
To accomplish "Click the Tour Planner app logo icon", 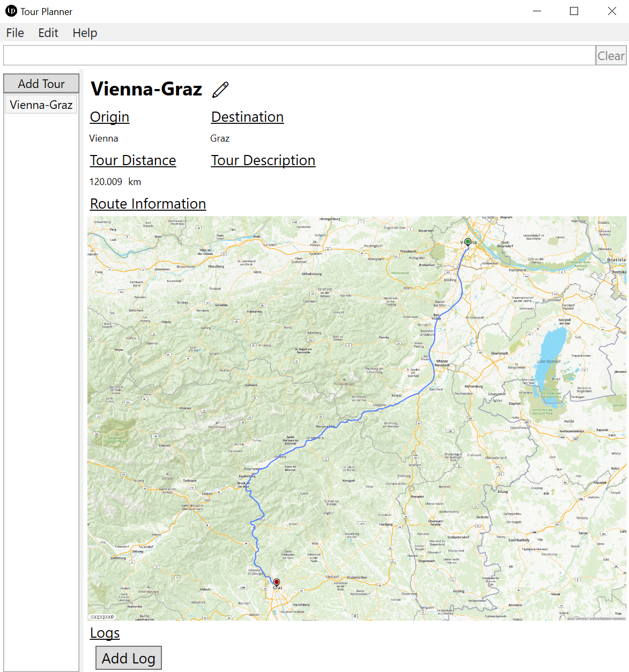I will coord(11,11).
